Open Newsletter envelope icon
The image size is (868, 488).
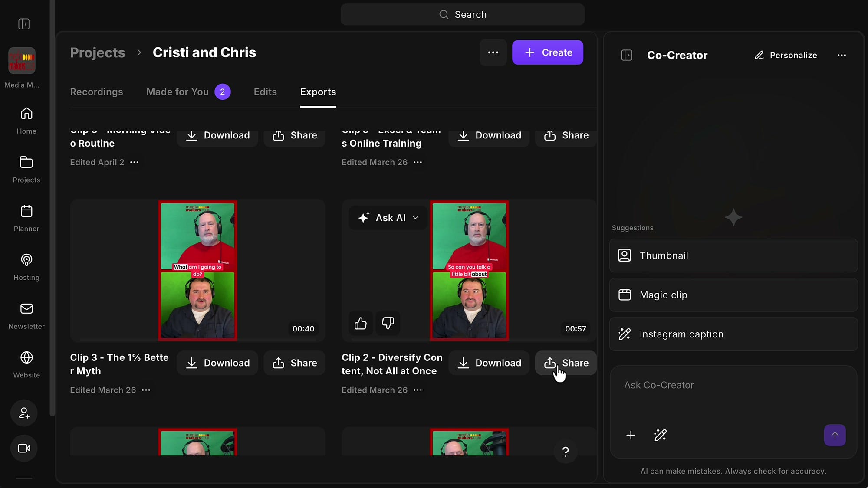(x=26, y=316)
